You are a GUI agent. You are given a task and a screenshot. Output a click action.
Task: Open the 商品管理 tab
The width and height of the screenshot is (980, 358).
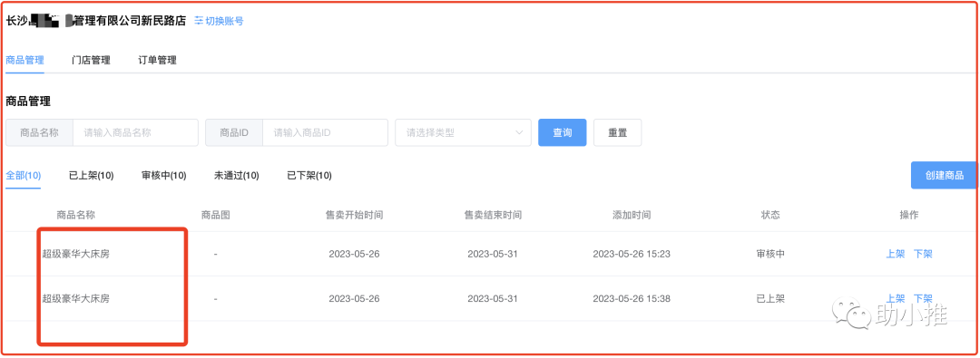tap(24, 60)
